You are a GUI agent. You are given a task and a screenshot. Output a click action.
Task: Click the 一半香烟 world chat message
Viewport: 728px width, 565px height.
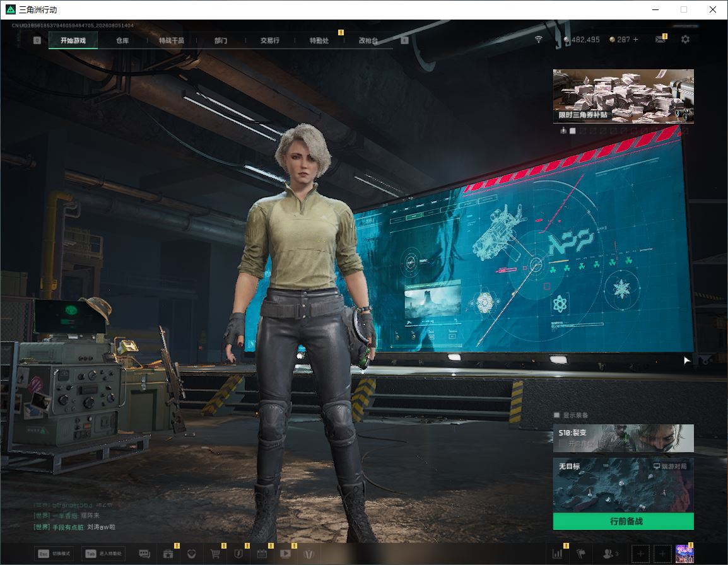coord(66,515)
